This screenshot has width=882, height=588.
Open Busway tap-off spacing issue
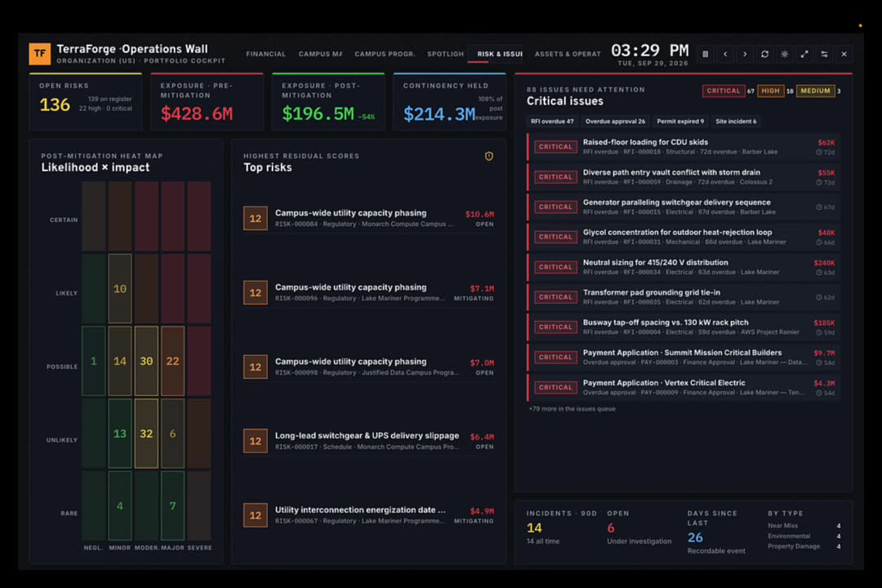[684, 327]
